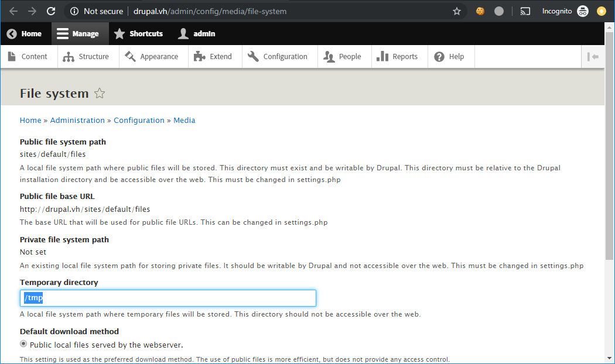Follow the Administration breadcrumb link
615x364 pixels.
click(x=77, y=121)
